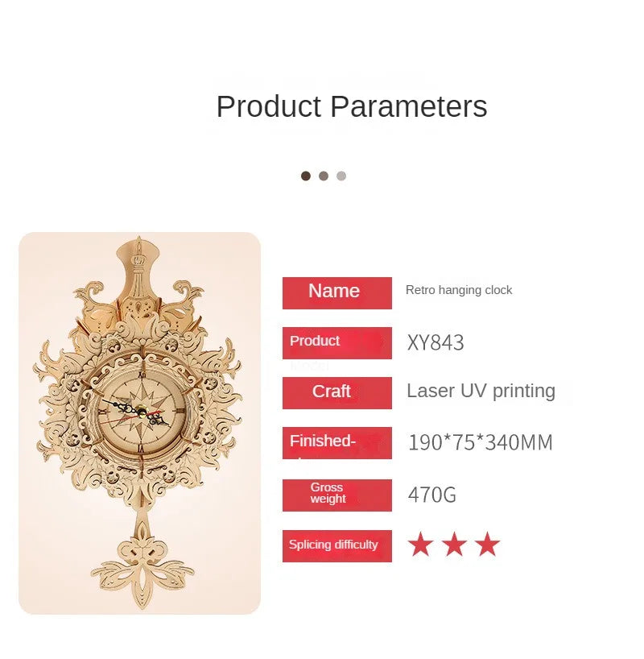644x659 pixels.
Task: Click the second red difficulty star
Action: [x=454, y=545]
